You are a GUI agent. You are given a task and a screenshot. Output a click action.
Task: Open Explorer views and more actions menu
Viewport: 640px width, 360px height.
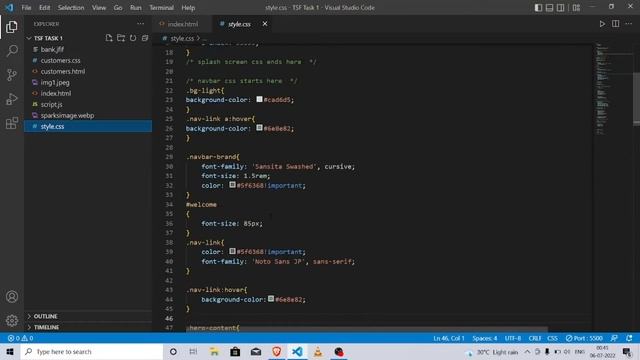point(140,24)
